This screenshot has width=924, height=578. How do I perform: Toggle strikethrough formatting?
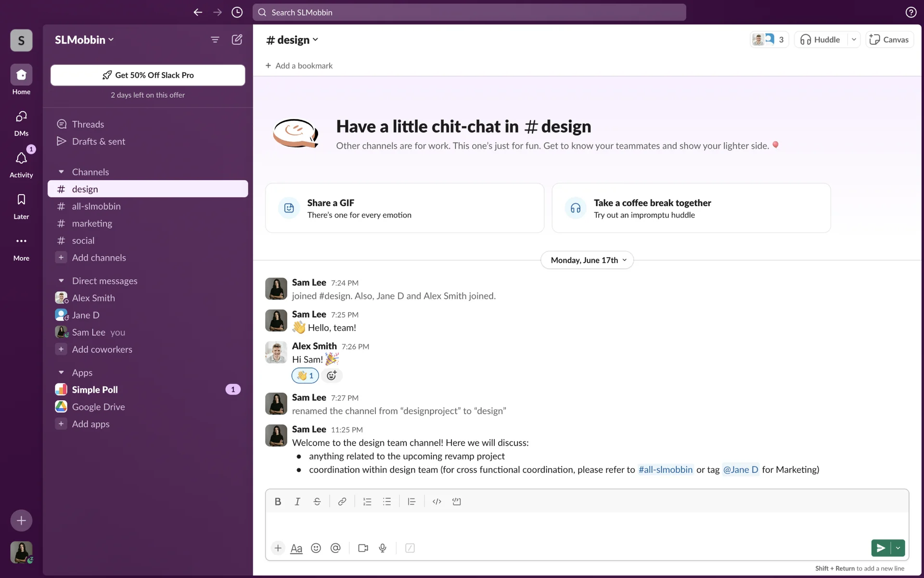[317, 501]
